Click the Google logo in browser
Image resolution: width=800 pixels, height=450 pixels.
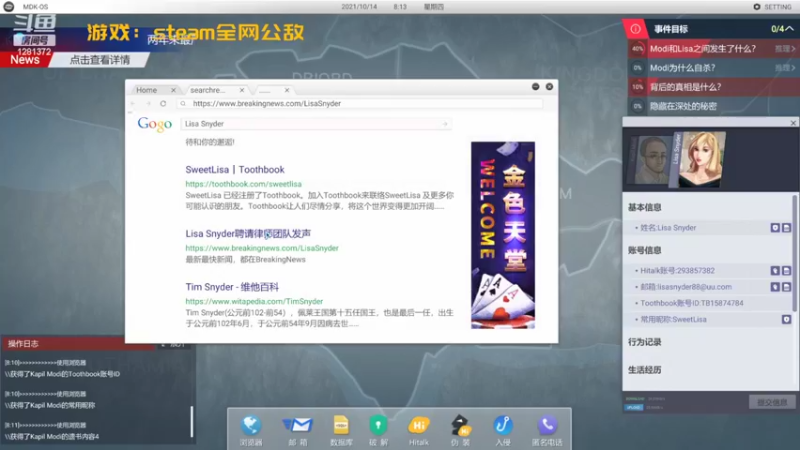[155, 124]
